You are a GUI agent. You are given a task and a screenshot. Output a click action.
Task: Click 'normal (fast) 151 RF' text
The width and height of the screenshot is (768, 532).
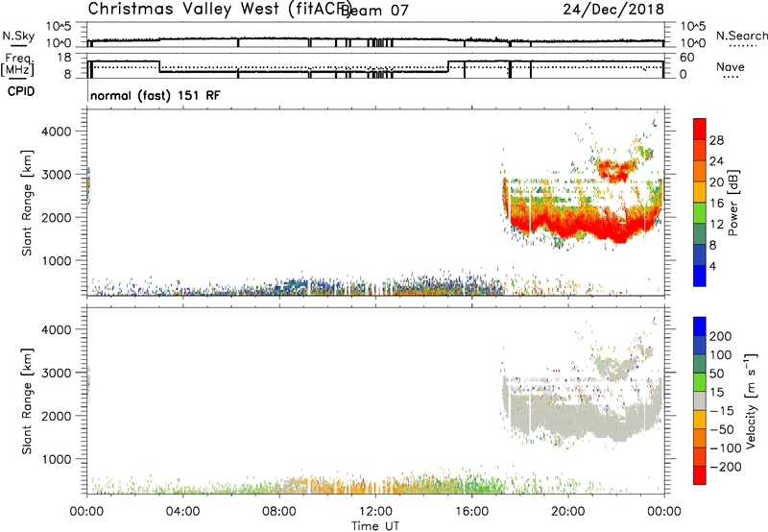156,95
